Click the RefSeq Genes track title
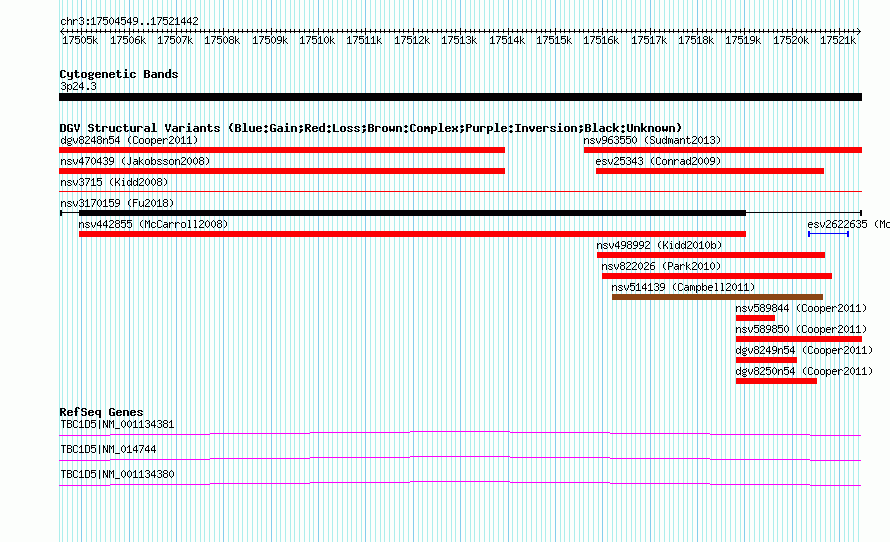 (101, 412)
